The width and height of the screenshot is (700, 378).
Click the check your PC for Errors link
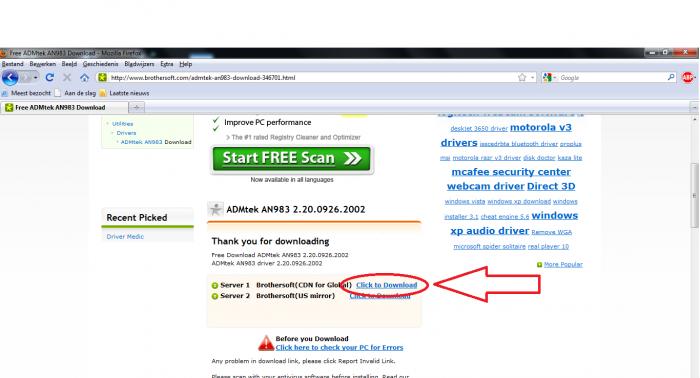click(x=339, y=347)
